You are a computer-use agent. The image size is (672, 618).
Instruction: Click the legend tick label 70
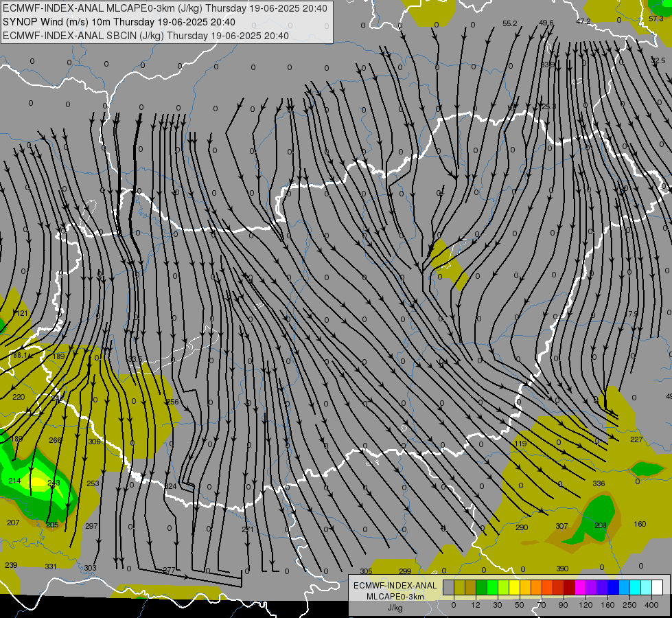click(542, 605)
